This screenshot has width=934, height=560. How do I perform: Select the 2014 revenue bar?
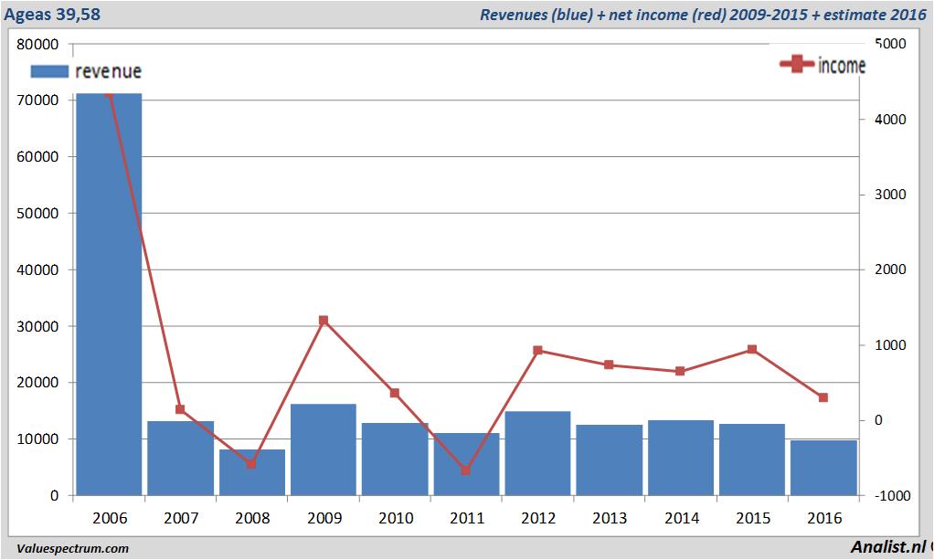[681, 458]
